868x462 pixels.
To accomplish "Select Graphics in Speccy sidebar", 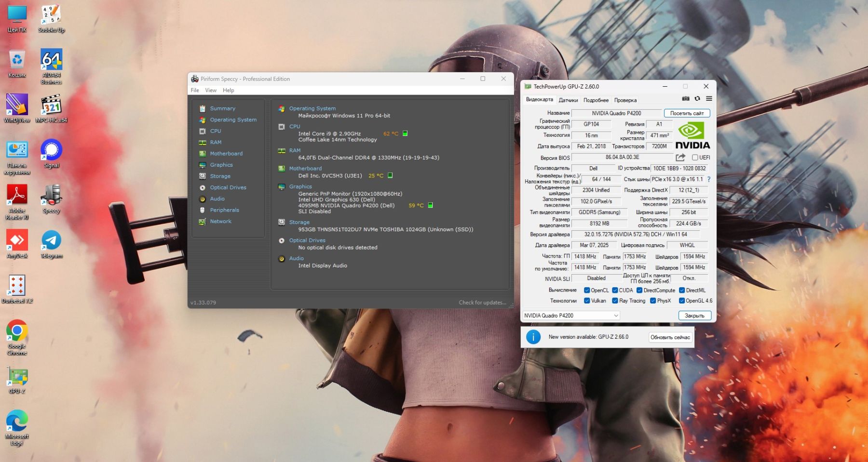I will point(221,165).
